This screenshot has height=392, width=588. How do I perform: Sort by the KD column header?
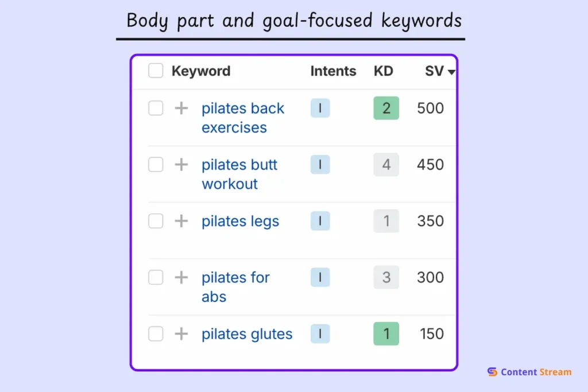pyautogui.click(x=384, y=71)
